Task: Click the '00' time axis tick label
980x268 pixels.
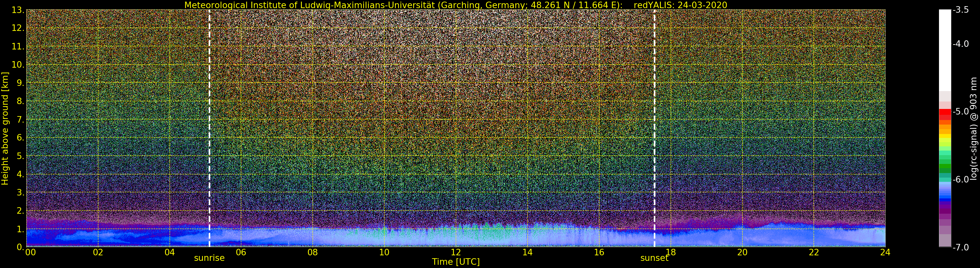Action: (x=30, y=252)
